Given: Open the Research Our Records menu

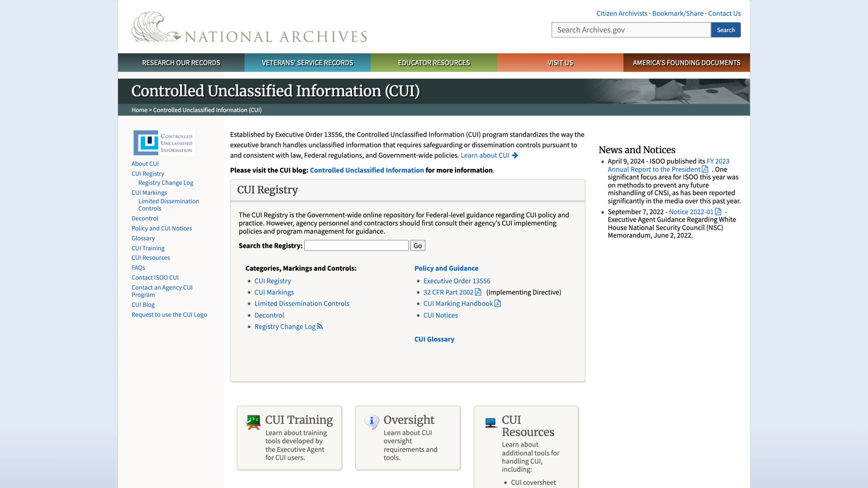Looking at the screenshot, I should click(x=181, y=62).
